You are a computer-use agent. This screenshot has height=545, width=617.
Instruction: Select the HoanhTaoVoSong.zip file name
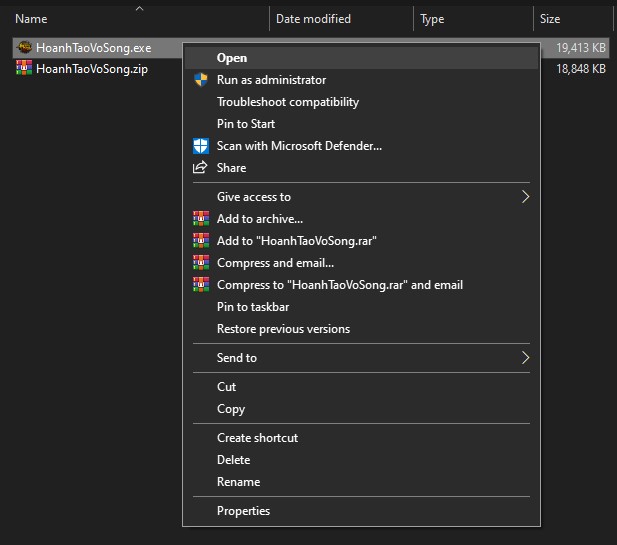92,69
